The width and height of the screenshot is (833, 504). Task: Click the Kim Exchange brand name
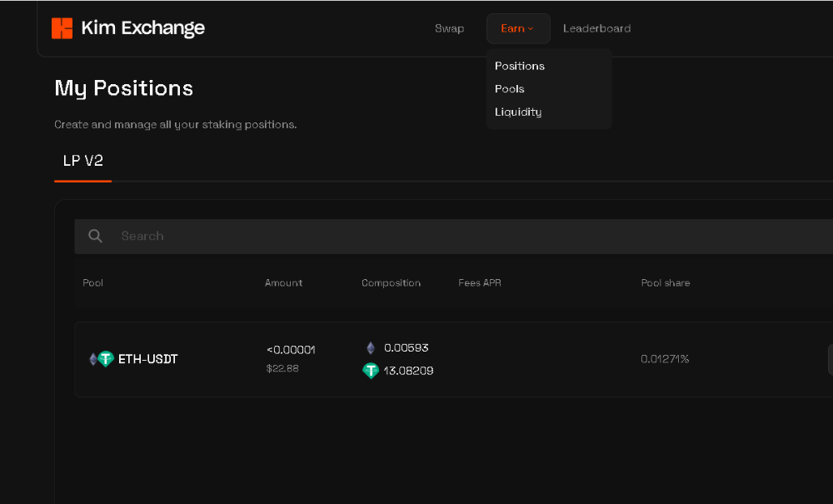pyautogui.click(x=142, y=28)
